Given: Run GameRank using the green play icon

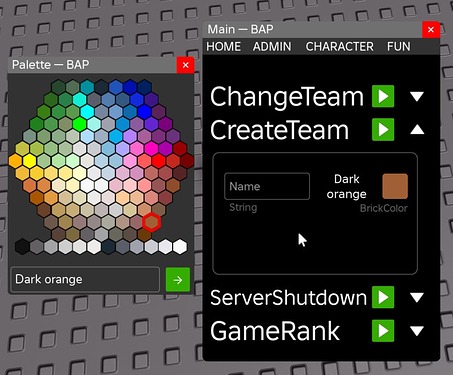Looking at the screenshot, I should tap(383, 331).
